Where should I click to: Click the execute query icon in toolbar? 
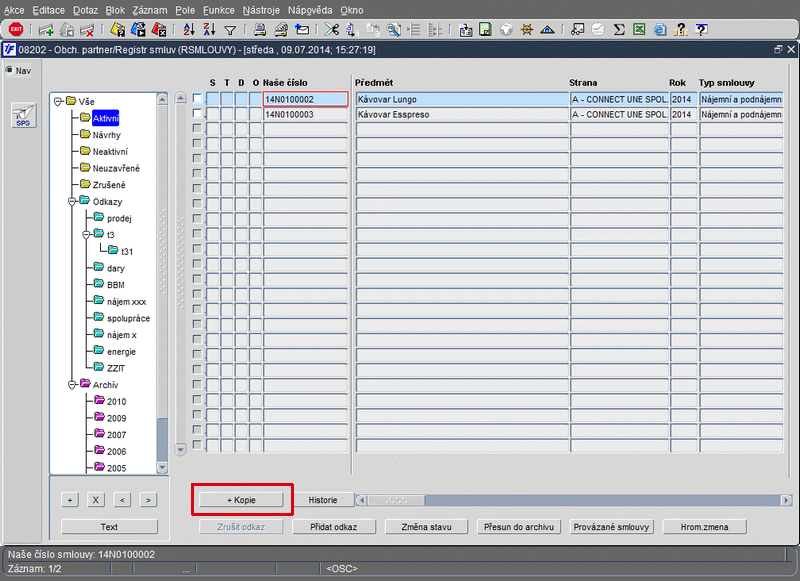(138, 30)
